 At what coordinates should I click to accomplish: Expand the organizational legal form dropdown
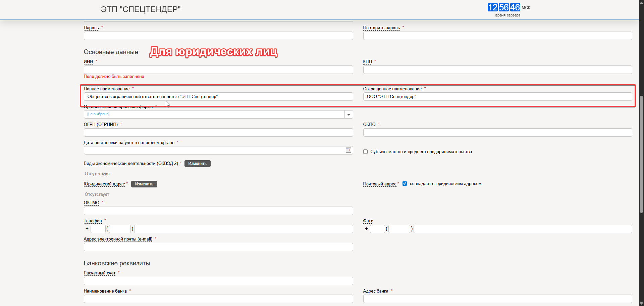pyautogui.click(x=348, y=115)
